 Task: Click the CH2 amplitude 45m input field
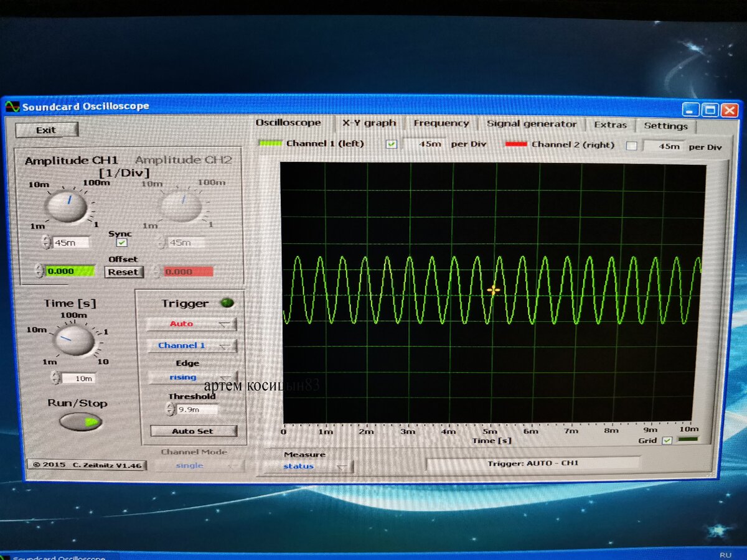(187, 243)
